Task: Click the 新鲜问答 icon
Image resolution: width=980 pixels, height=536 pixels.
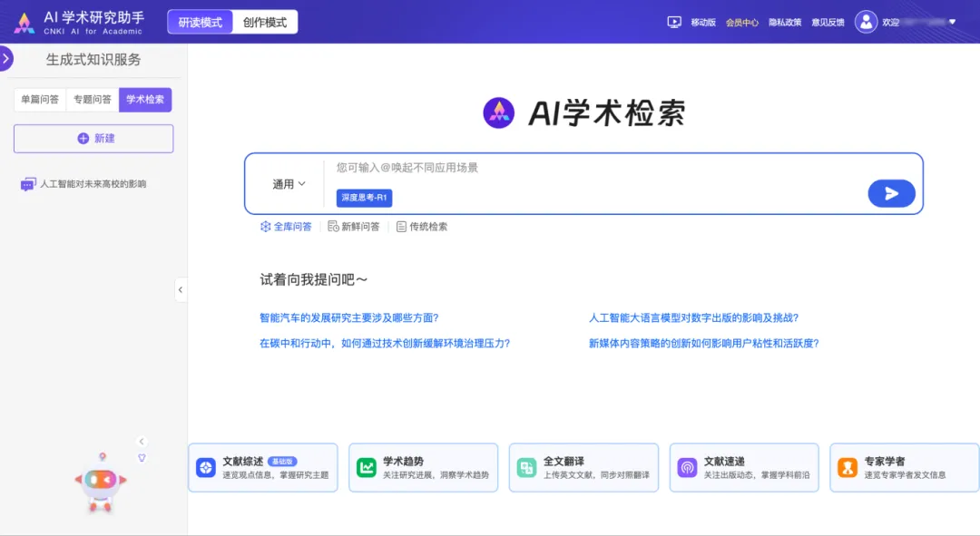Action: (333, 226)
